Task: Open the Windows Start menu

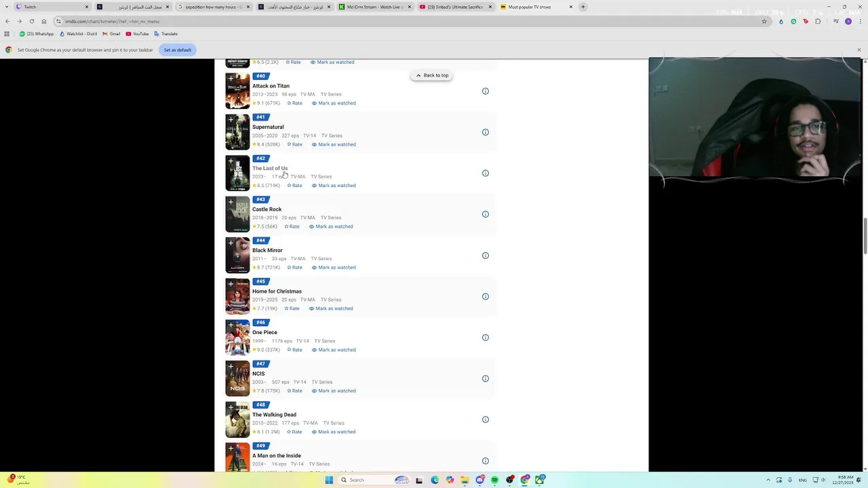Action: (329, 480)
